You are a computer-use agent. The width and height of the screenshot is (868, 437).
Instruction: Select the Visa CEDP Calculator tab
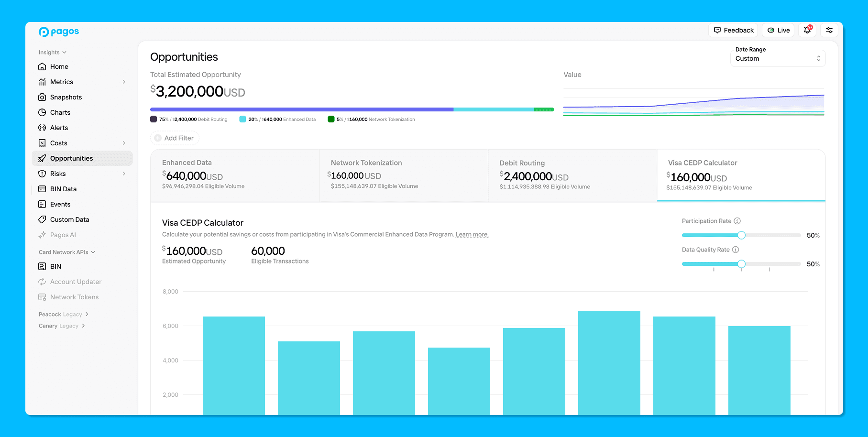741,175
